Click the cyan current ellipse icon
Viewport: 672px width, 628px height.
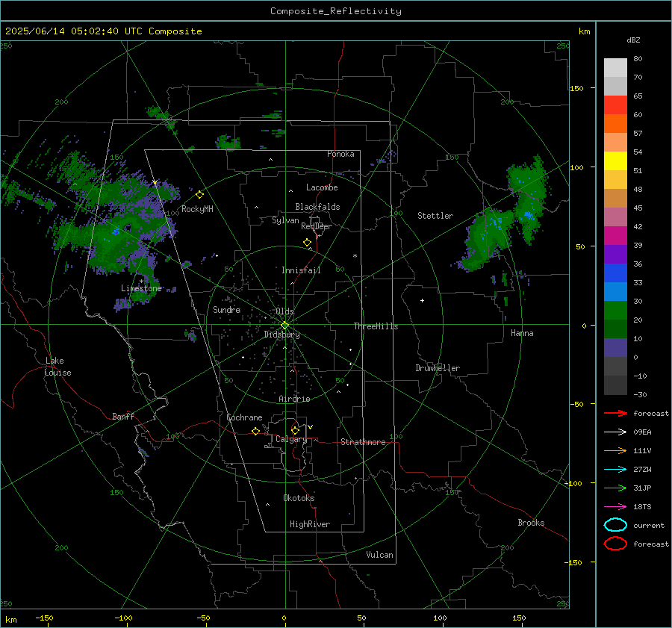[615, 525]
